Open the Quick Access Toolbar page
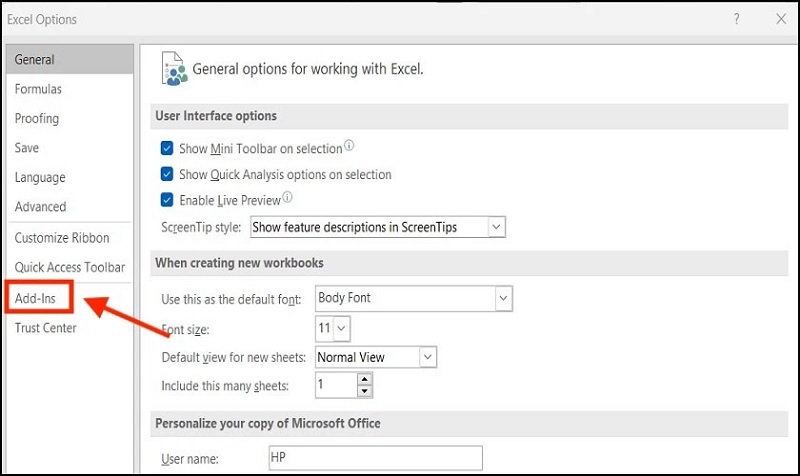 tap(69, 267)
